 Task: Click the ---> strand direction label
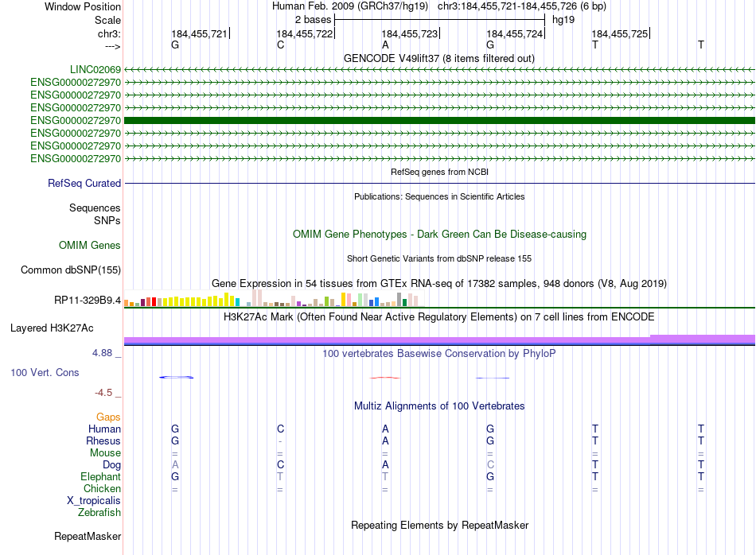[113, 46]
